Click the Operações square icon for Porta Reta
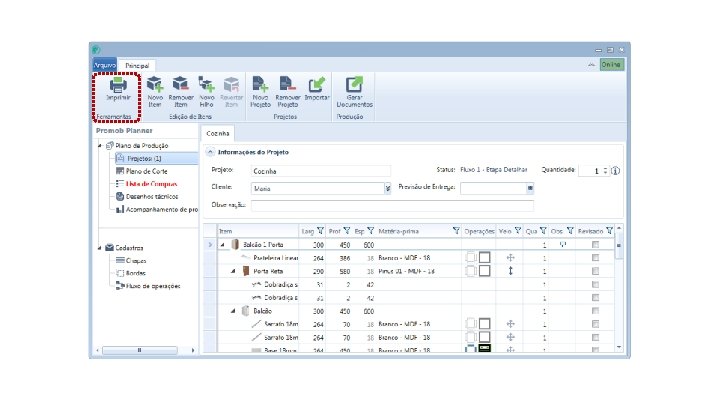This screenshot has height=405, width=720. point(484,270)
